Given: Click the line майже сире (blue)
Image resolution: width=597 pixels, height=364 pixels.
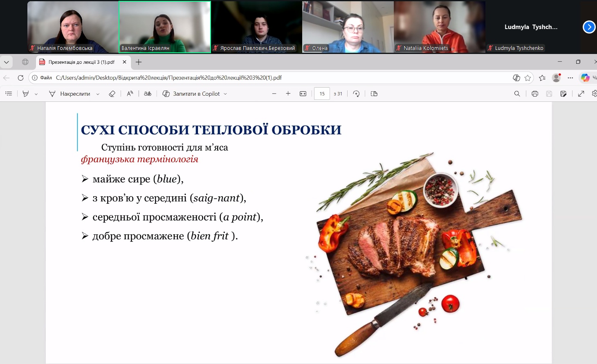Looking at the screenshot, I should [x=138, y=179].
